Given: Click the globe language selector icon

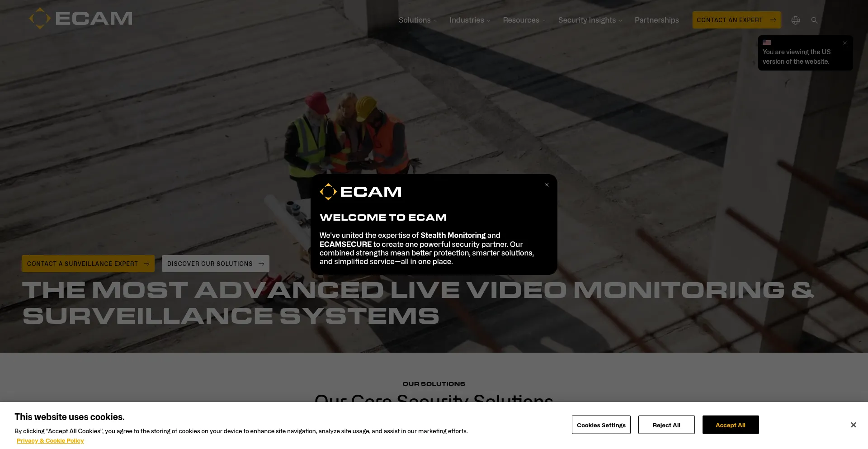Looking at the screenshot, I should coord(795,20).
